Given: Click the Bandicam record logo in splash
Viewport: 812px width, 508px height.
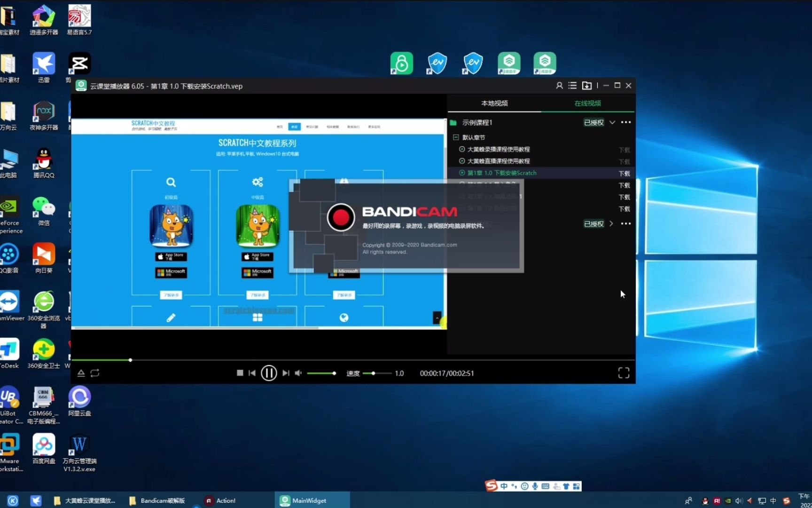Looking at the screenshot, I should (341, 217).
